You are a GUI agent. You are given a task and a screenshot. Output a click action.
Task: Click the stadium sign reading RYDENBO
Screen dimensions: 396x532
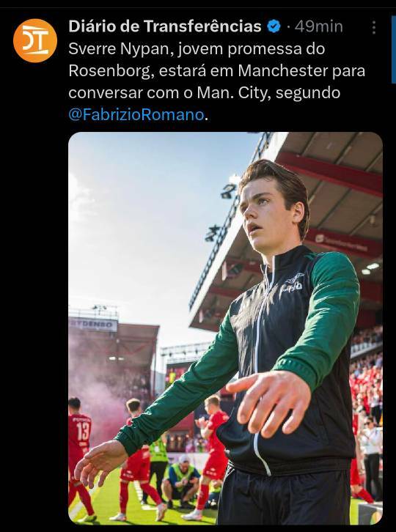click(93, 325)
